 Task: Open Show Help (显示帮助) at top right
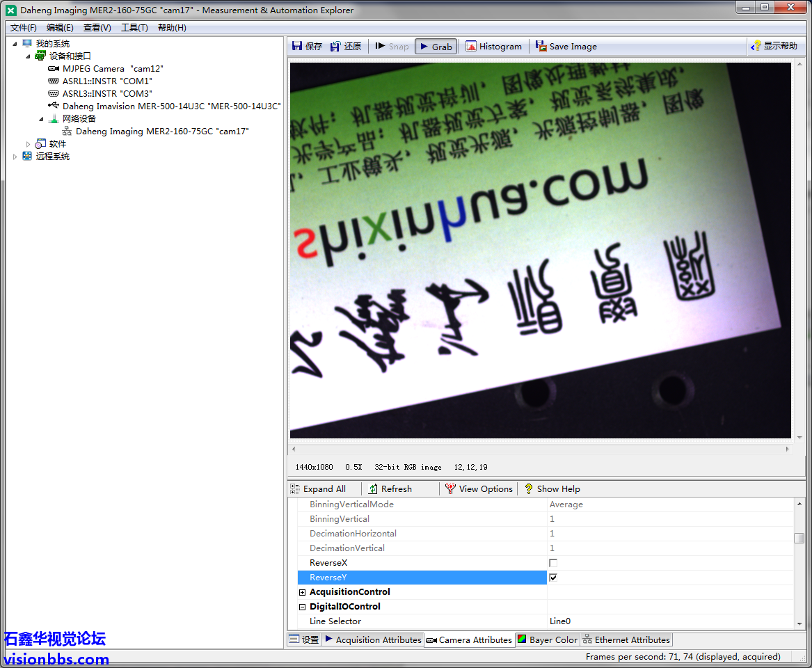point(756,47)
